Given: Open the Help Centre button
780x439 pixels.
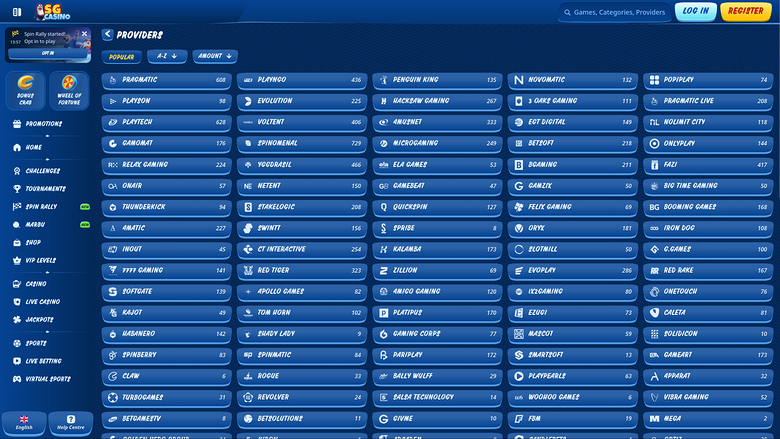Looking at the screenshot, I should pos(70,422).
